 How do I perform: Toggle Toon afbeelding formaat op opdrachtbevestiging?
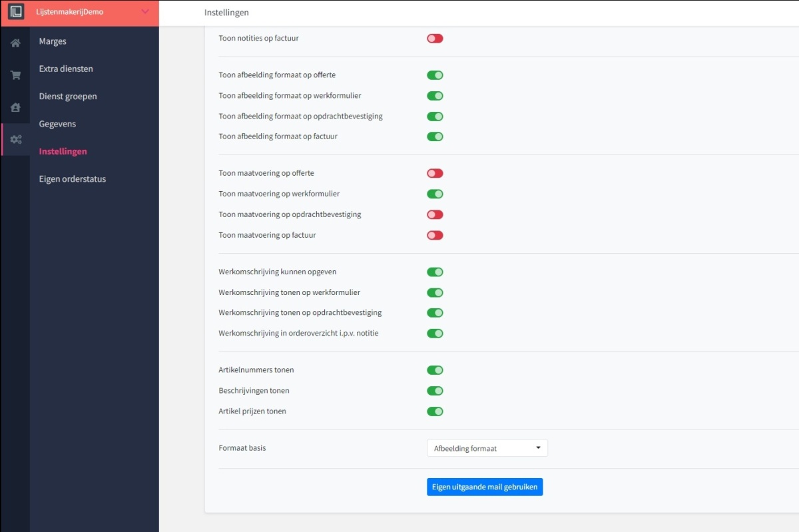coord(435,117)
